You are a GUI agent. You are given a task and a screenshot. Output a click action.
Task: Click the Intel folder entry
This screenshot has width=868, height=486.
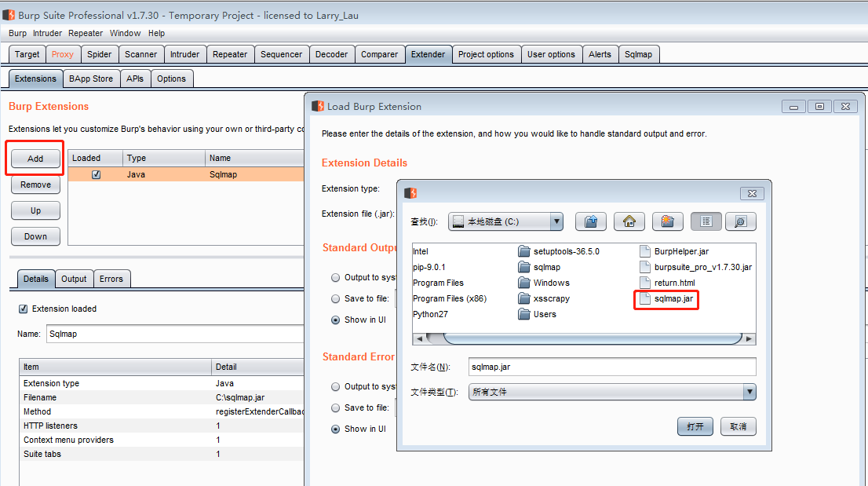pos(420,251)
